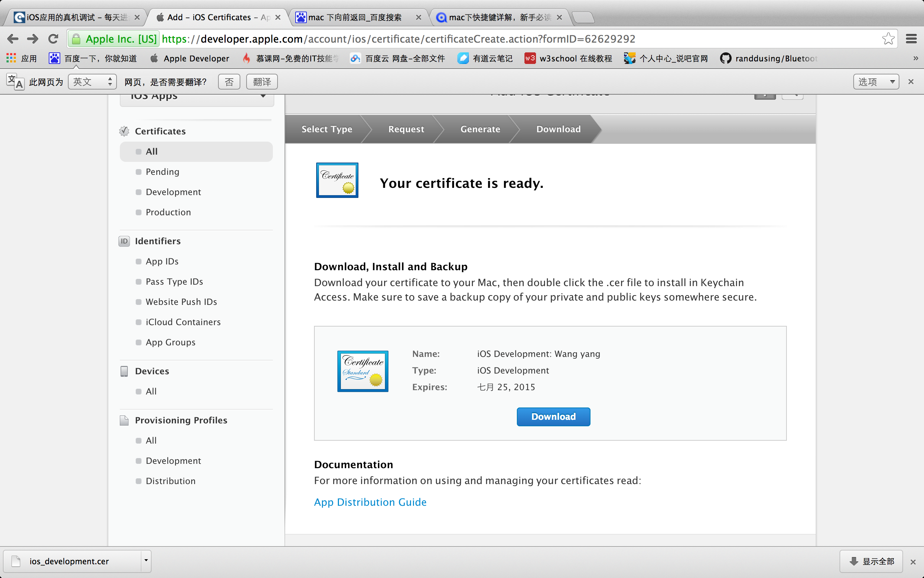924x578 pixels.
Task: Go back with the browser back arrow
Action: pyautogui.click(x=13, y=39)
